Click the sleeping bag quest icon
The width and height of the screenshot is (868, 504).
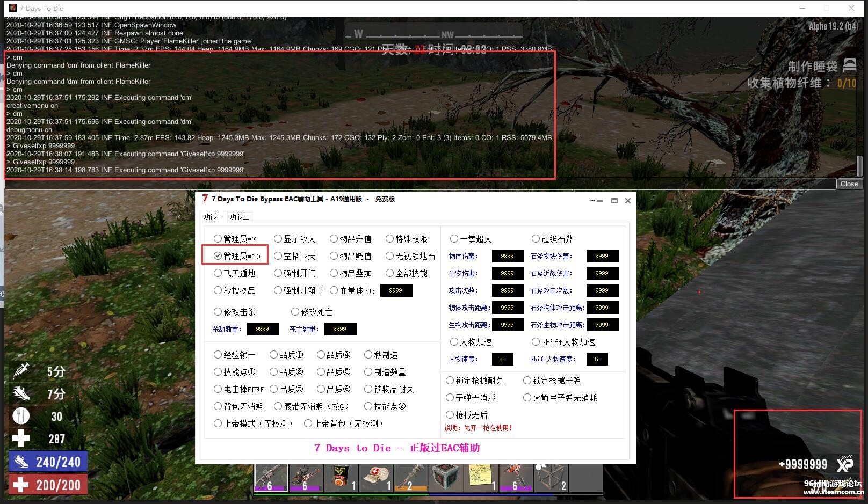(850, 65)
